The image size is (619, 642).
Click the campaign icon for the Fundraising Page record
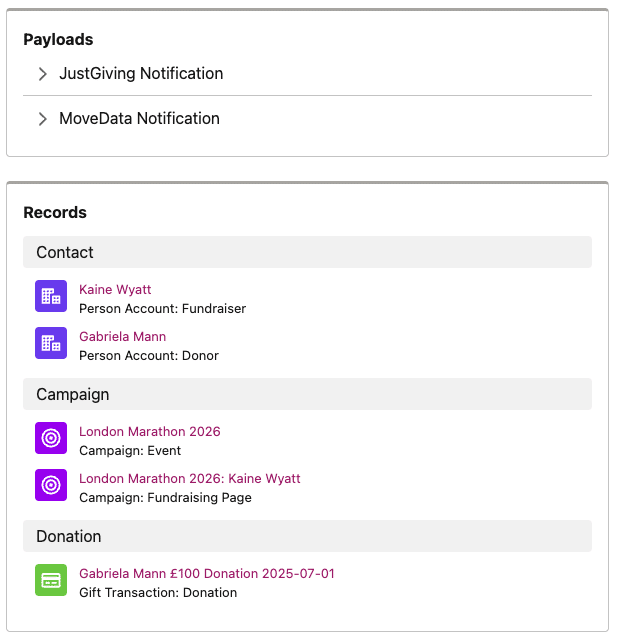coord(51,486)
